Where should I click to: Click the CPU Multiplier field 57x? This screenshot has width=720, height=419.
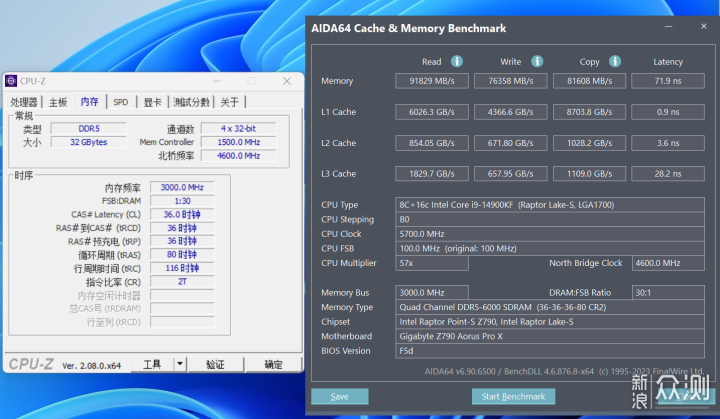click(x=432, y=263)
